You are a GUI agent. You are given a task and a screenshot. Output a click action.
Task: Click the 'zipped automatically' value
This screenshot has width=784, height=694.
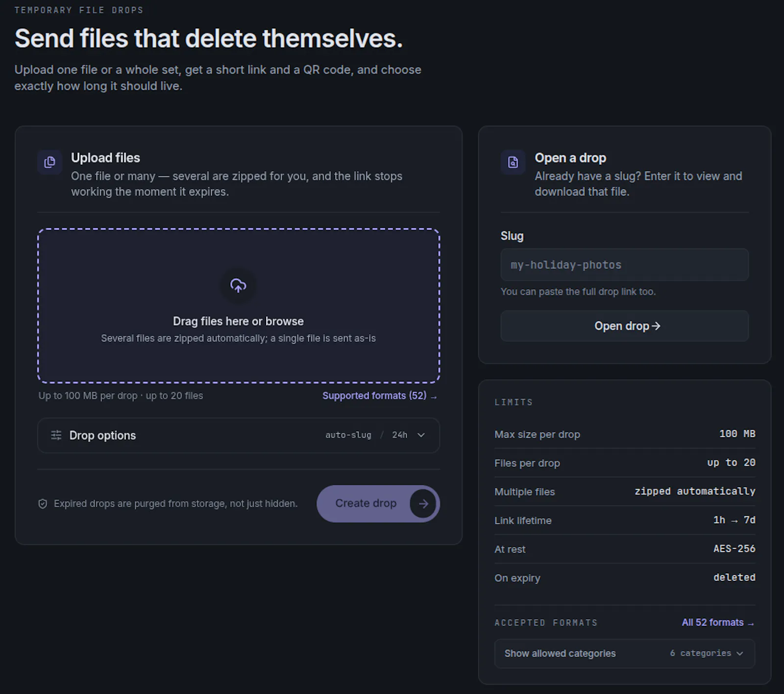click(x=695, y=491)
